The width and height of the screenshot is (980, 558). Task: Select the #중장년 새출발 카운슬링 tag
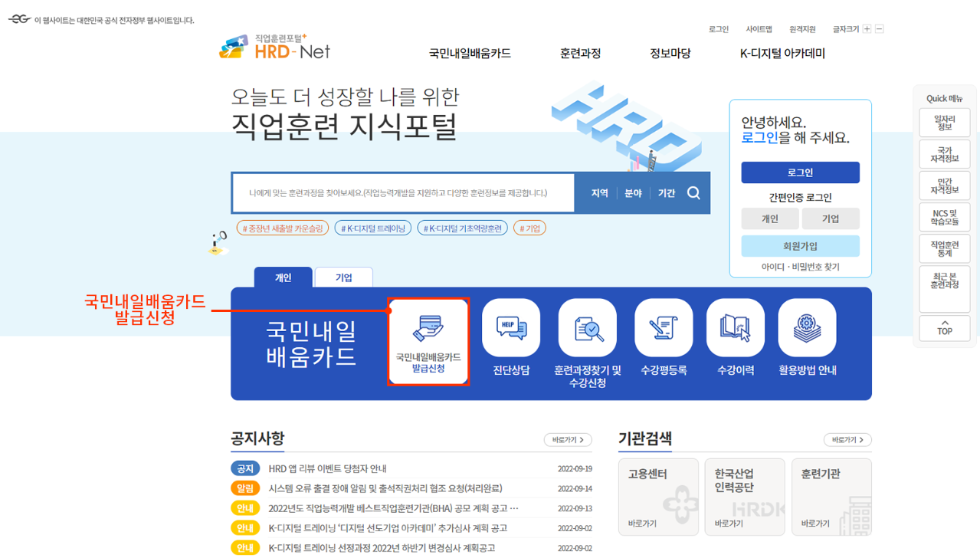(283, 228)
